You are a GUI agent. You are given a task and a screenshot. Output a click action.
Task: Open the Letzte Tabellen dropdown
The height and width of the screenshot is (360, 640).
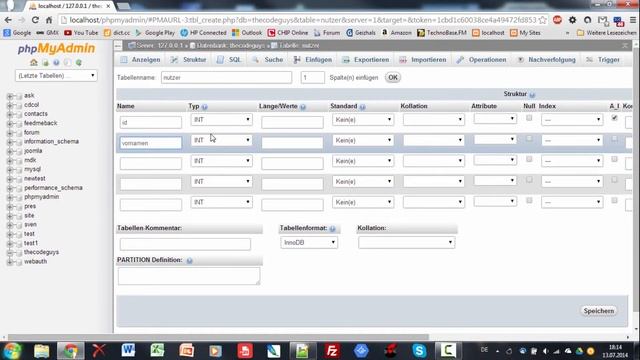[56, 76]
